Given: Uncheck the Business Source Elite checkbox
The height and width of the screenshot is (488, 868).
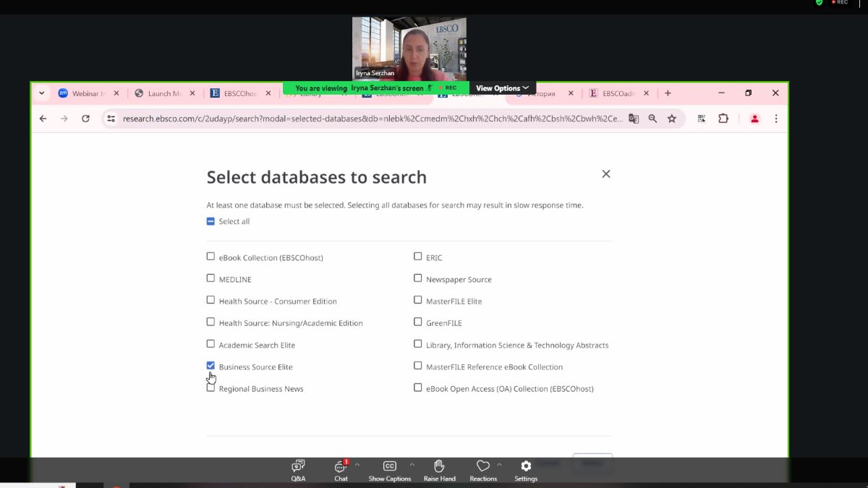Looking at the screenshot, I should pyautogui.click(x=210, y=365).
